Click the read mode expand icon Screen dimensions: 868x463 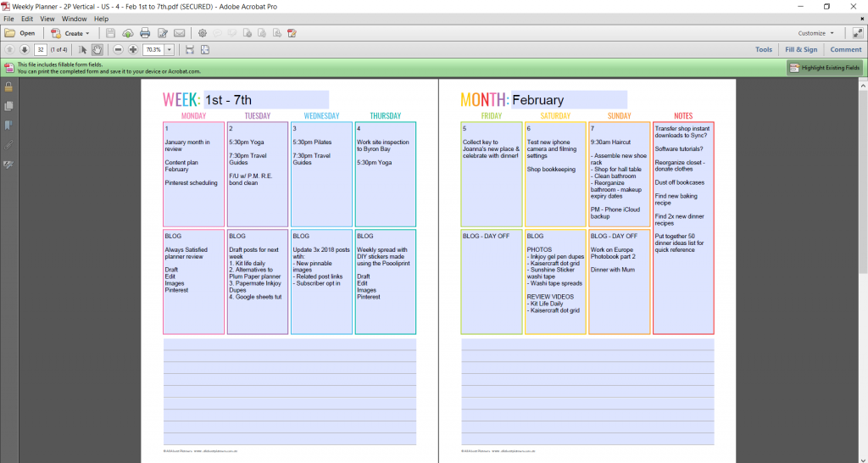pos(858,33)
